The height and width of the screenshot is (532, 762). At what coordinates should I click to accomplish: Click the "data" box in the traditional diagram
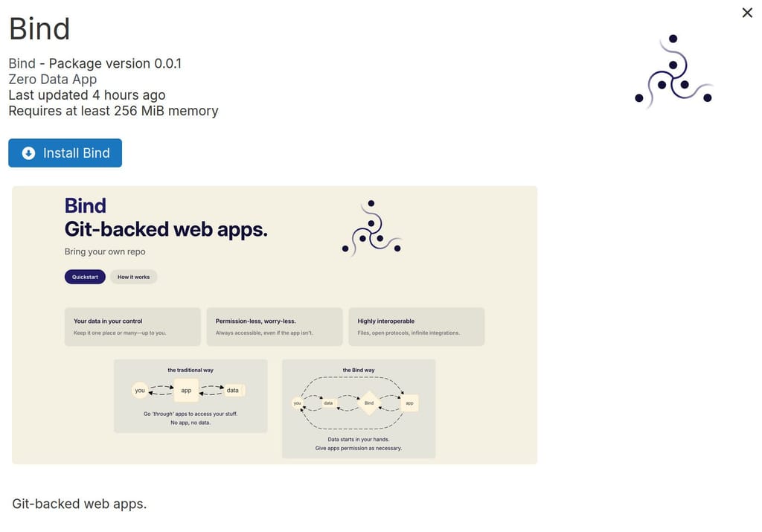click(x=233, y=390)
